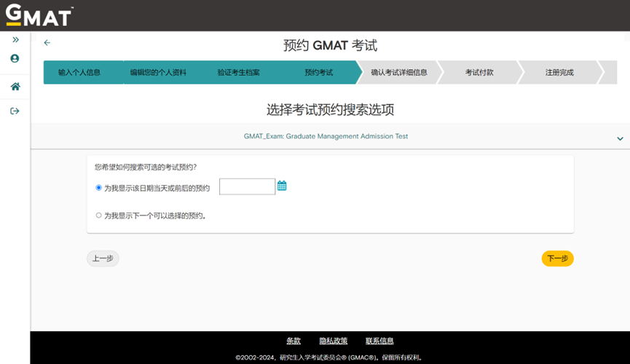Screen dimensions: 630x364
Task: Expand the GMAT_Exam section chevron
Action: click(620, 138)
